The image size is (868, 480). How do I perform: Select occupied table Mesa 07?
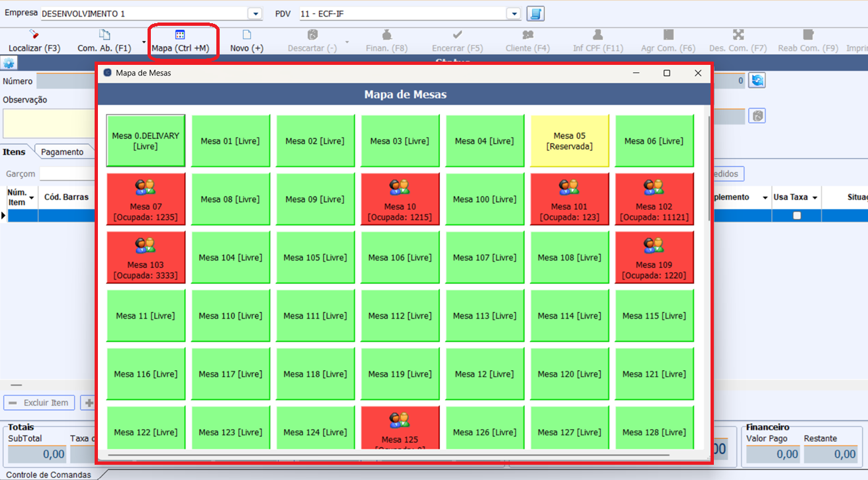[x=146, y=199]
